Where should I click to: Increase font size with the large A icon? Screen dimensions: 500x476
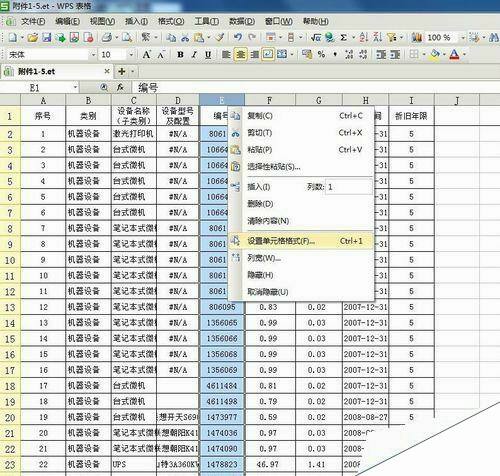146,55
